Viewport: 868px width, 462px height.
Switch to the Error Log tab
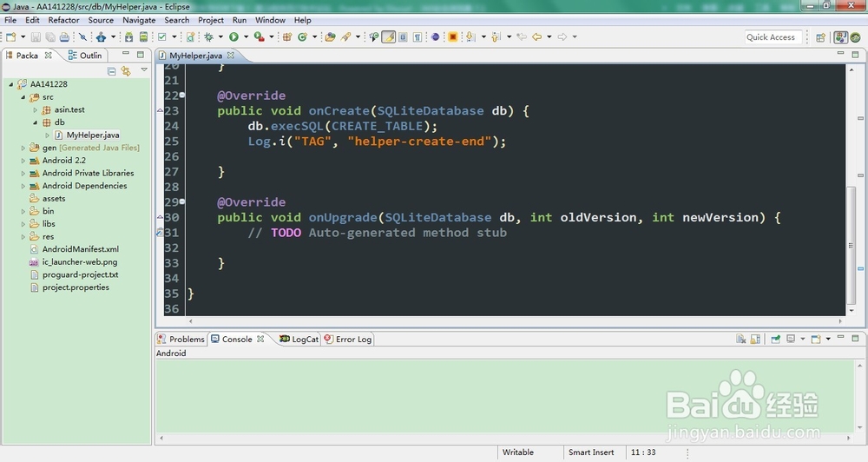348,339
